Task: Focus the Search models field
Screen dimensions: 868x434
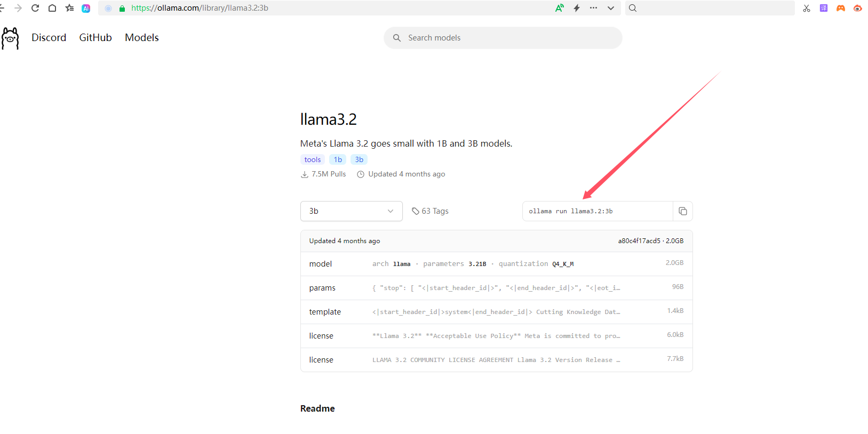Action: point(503,38)
